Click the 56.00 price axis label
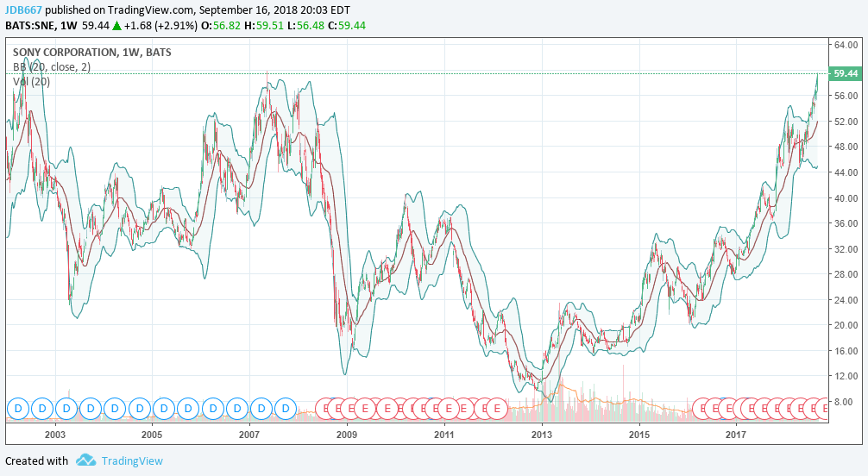The width and height of the screenshot is (868, 476). tap(846, 96)
